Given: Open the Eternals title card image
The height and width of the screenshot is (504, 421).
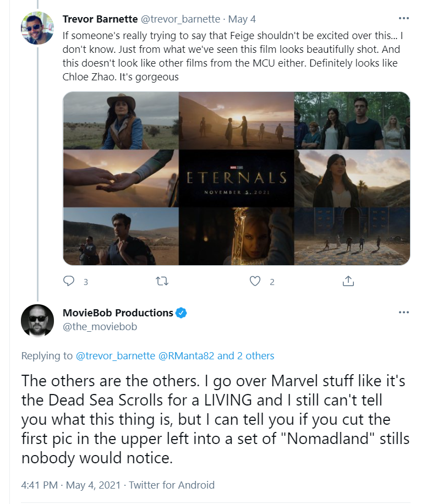Looking at the screenshot, I should click(236, 178).
